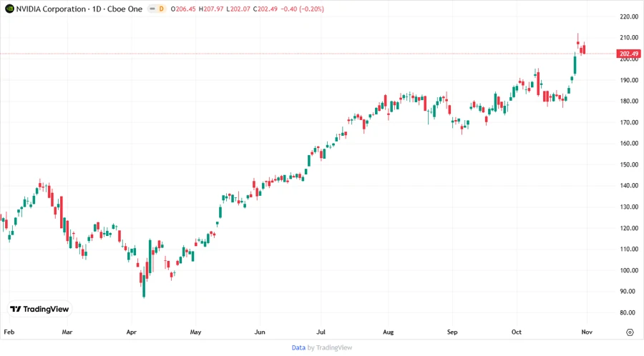The height and width of the screenshot is (356, 644).
Task: Click the Feb label on time axis
Action: tap(9, 332)
